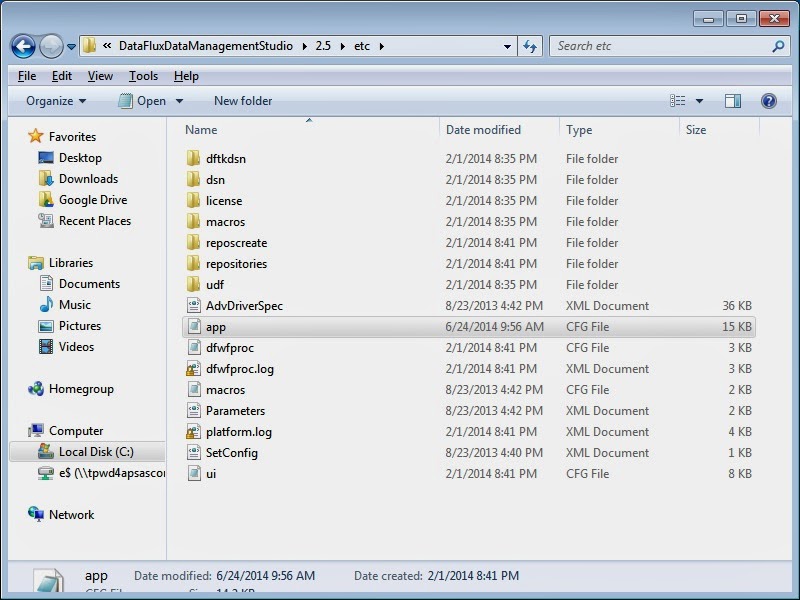Select the macros CFG file icon

[x=193, y=389]
